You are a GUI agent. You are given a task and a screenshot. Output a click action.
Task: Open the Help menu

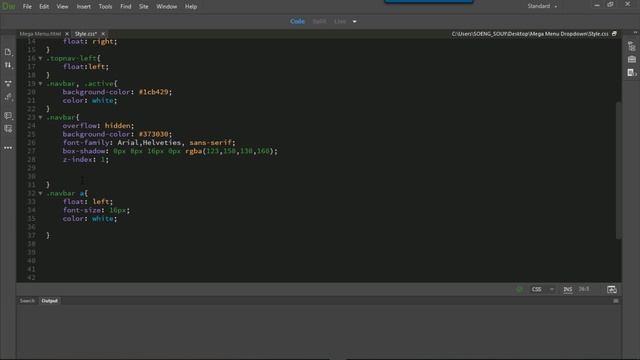[x=191, y=7]
